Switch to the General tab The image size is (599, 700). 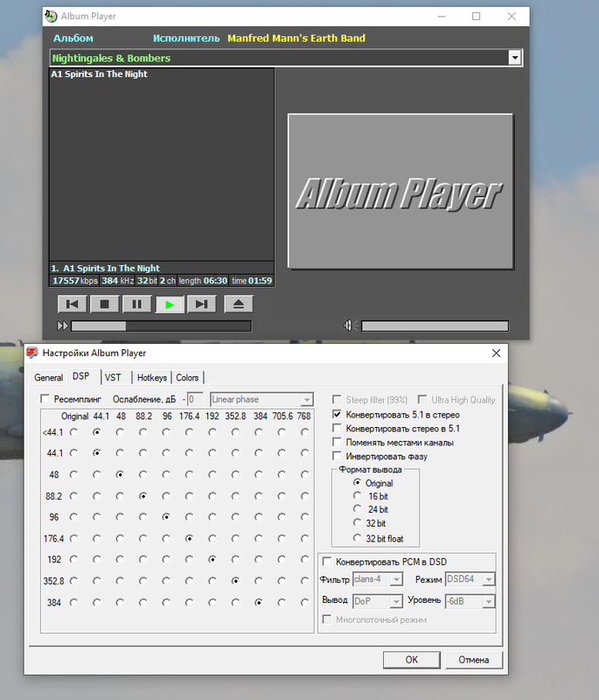[49, 378]
